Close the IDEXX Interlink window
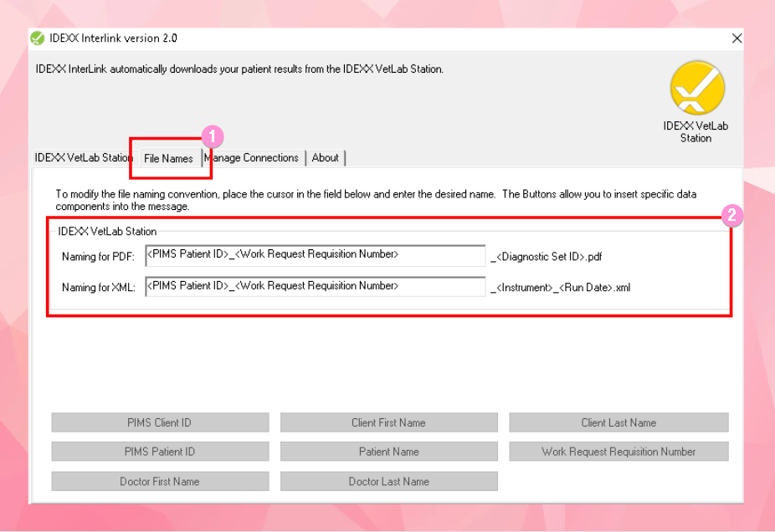The width and height of the screenshot is (775, 532). [737, 38]
